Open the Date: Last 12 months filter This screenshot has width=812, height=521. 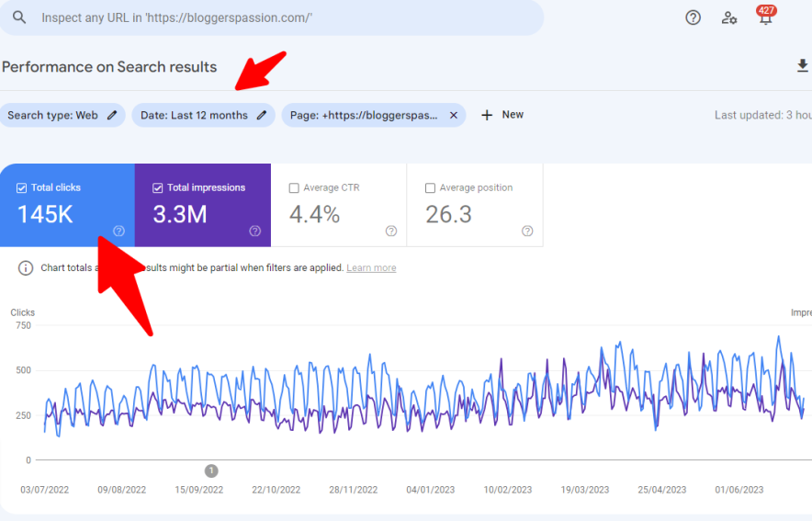point(194,115)
